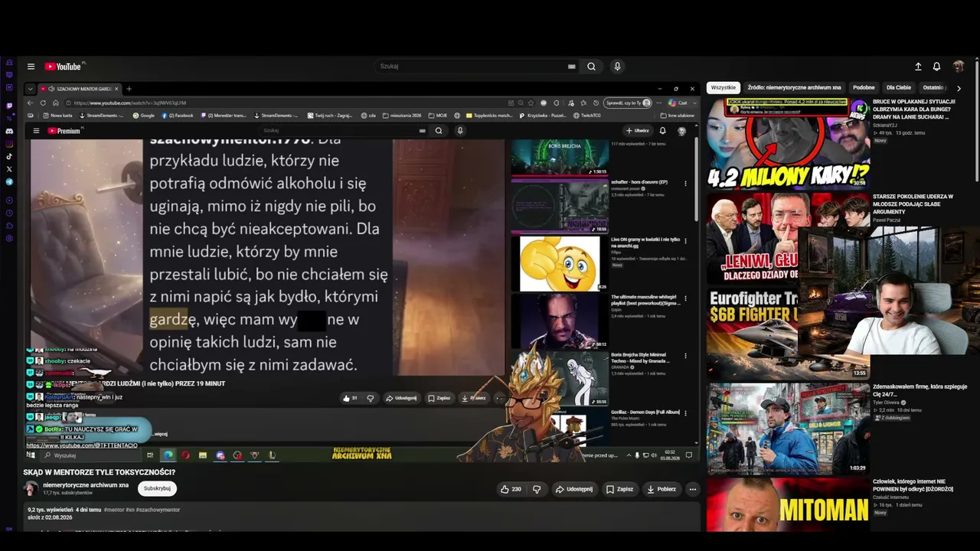This screenshot has width=980, height=551.
Task: Open the Discord icon in left sidebar
Action: [x=9, y=131]
